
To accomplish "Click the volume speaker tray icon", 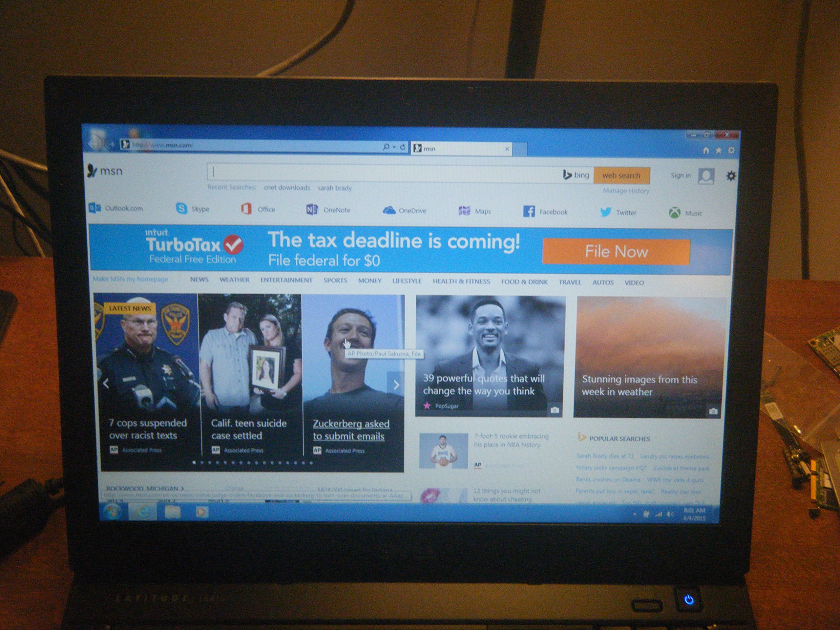I will (670, 514).
